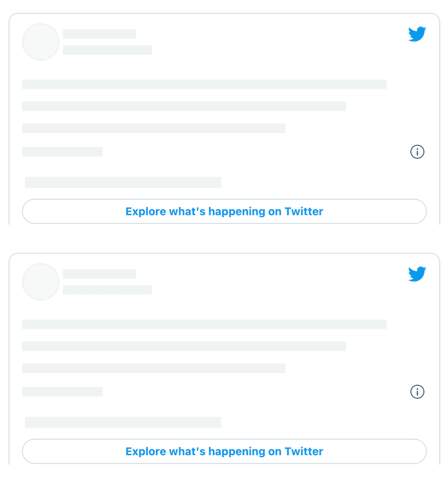Select the display name placeholder in the top card
The width and height of the screenshot is (448, 487).
[x=99, y=34]
